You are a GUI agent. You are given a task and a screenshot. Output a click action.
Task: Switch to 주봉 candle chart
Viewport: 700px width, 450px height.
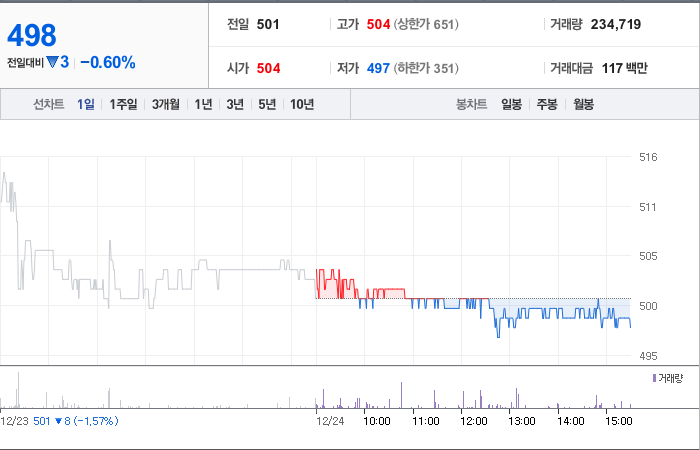547,104
